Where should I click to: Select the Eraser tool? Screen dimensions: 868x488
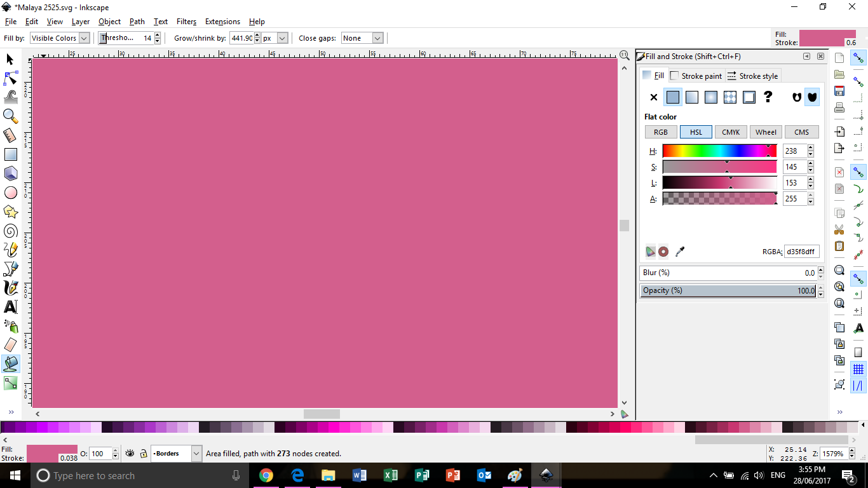point(10,345)
